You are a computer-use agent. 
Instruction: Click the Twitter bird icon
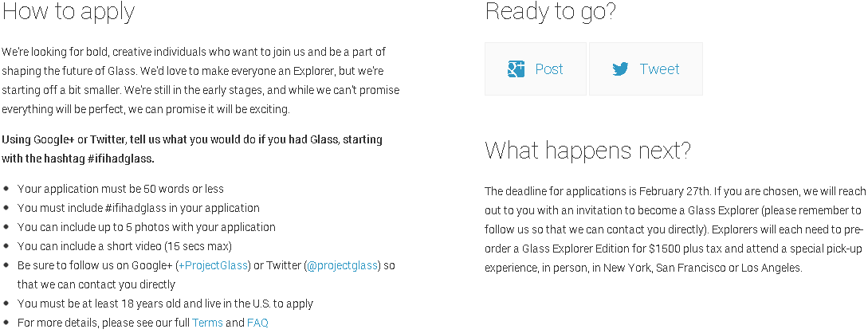click(x=620, y=69)
